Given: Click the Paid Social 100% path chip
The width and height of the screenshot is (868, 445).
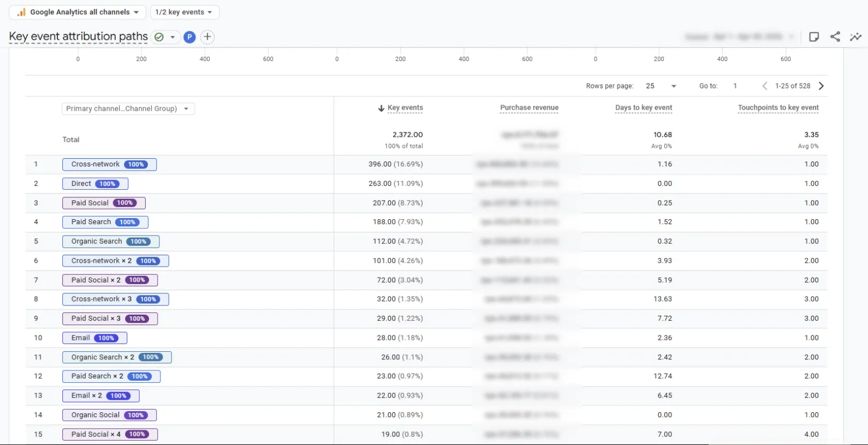Looking at the screenshot, I should pos(104,203).
